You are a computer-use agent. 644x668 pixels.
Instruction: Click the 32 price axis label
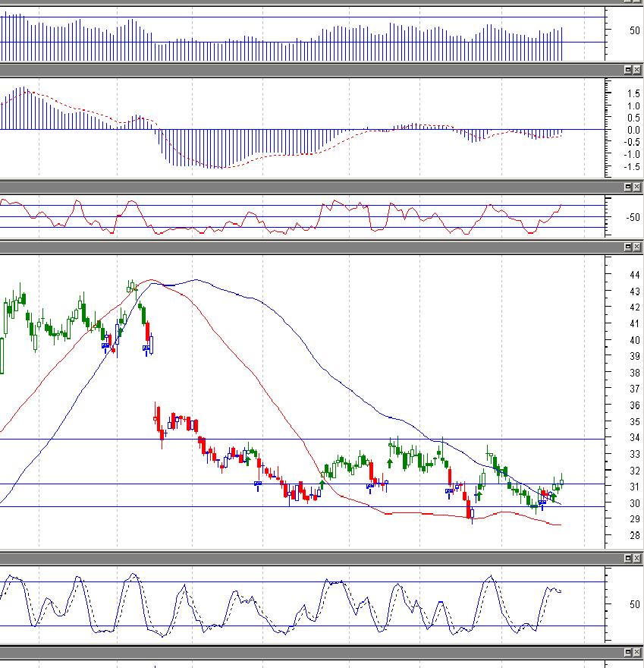coord(635,471)
